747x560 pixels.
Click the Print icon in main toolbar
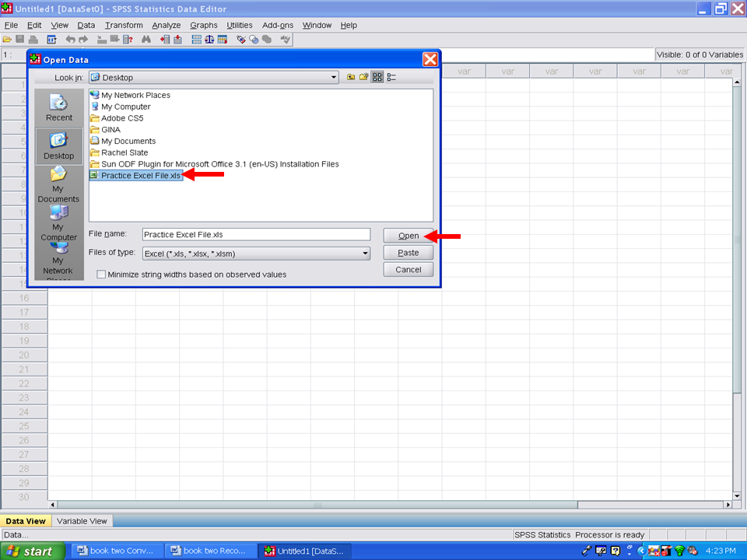coord(33,40)
